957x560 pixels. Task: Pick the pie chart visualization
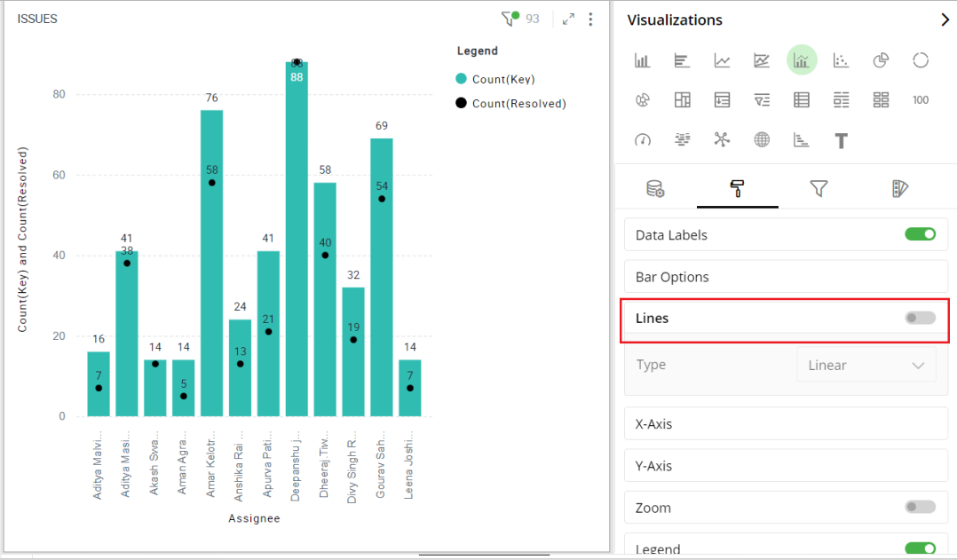[x=881, y=60]
